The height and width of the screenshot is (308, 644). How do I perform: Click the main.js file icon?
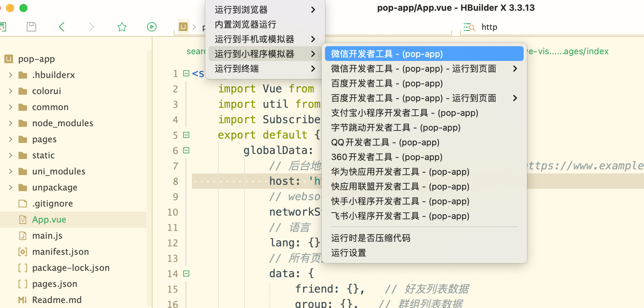(23, 236)
